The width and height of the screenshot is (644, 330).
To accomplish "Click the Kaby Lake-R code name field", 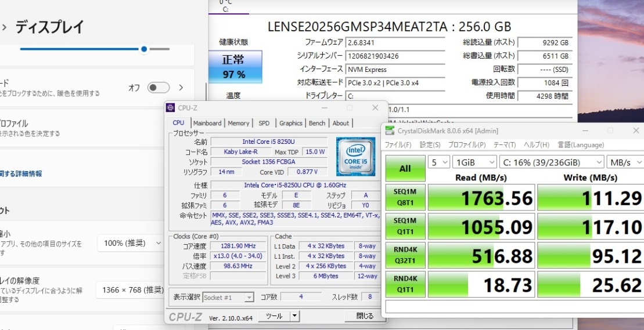I will [241, 152].
